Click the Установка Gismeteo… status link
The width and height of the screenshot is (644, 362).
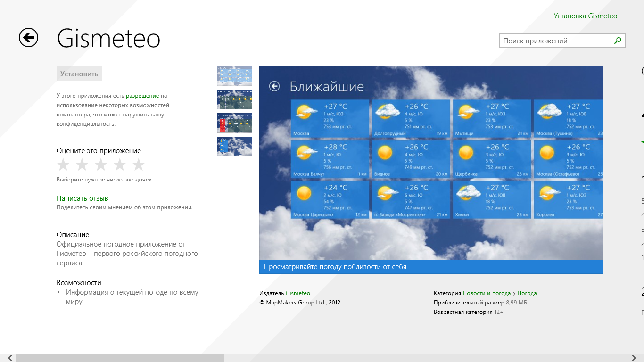(588, 16)
